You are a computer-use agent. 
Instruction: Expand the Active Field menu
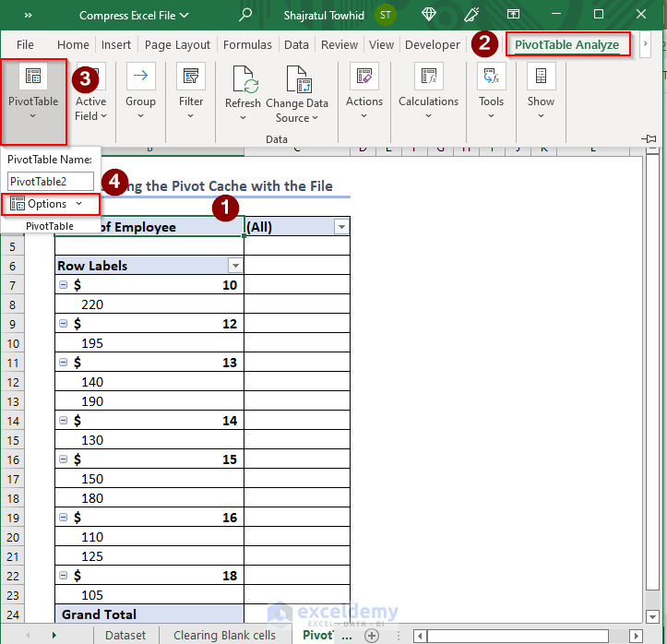[x=90, y=109]
